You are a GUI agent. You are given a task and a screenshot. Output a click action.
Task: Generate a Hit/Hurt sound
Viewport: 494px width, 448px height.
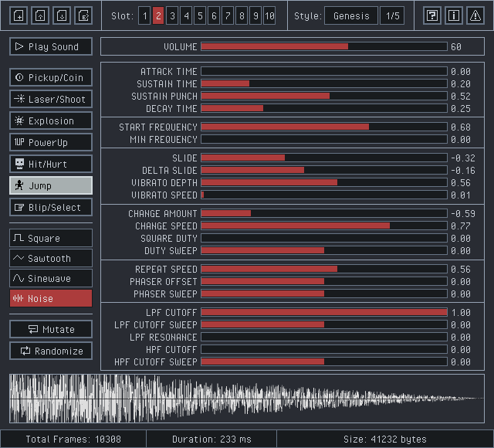point(51,164)
